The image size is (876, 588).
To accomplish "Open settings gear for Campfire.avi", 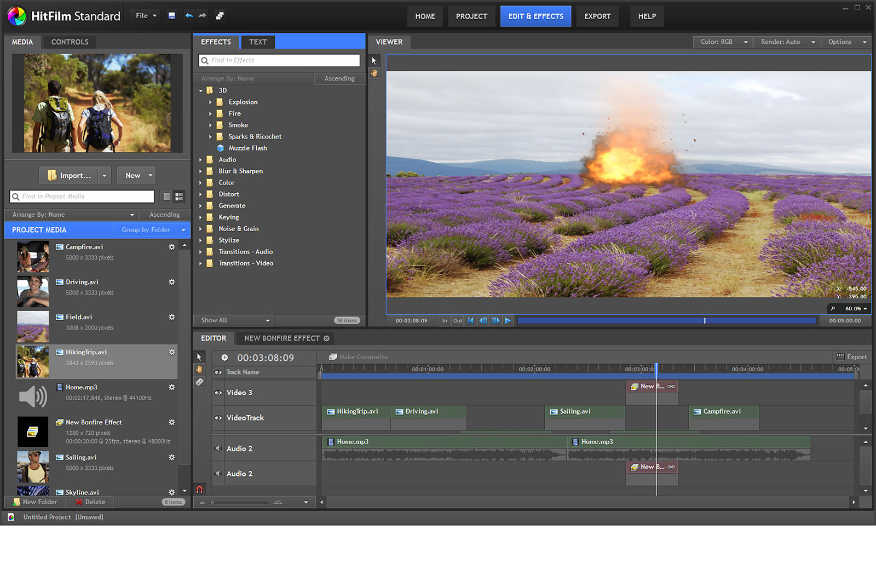I will click(171, 247).
